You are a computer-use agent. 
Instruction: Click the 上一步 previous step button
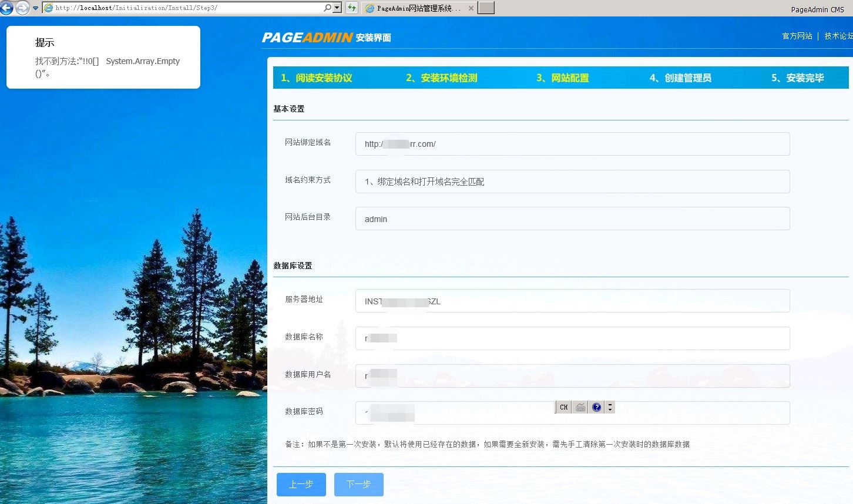pyautogui.click(x=301, y=484)
